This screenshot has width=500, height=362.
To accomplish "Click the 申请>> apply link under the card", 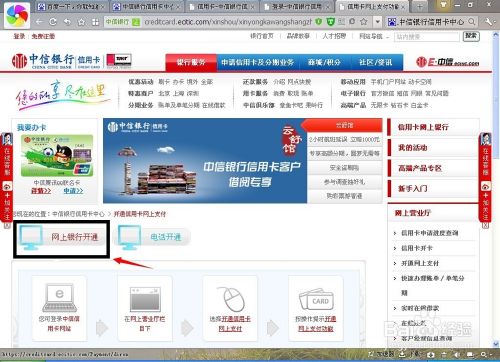I will point(73,191).
